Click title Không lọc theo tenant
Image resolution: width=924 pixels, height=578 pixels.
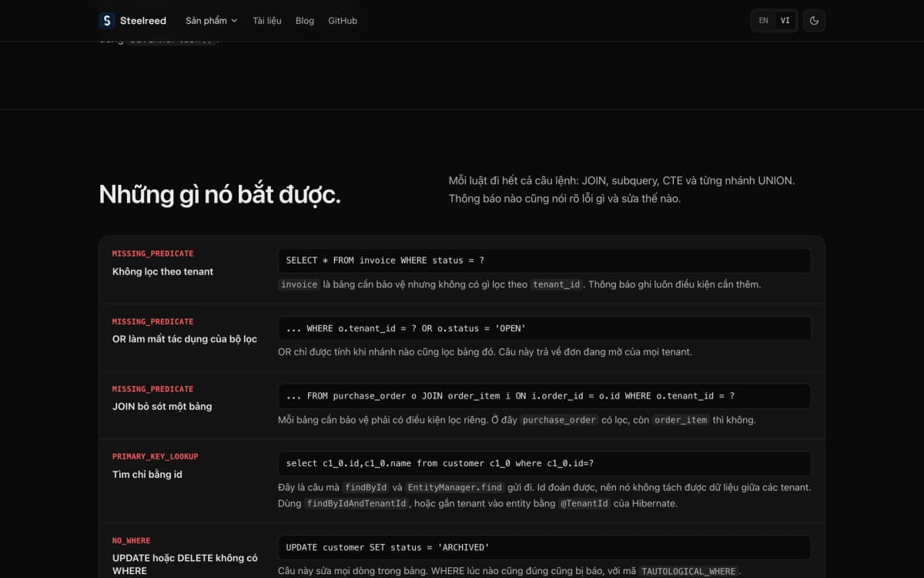point(162,271)
